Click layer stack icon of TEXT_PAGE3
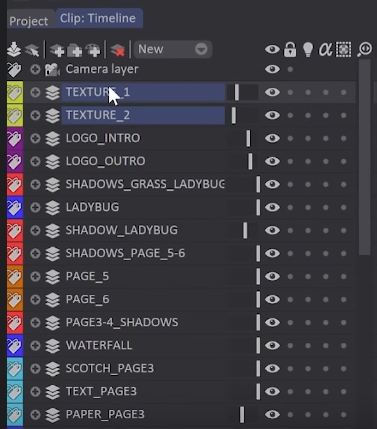Image resolution: width=377 pixels, height=429 pixels. pos(52,391)
